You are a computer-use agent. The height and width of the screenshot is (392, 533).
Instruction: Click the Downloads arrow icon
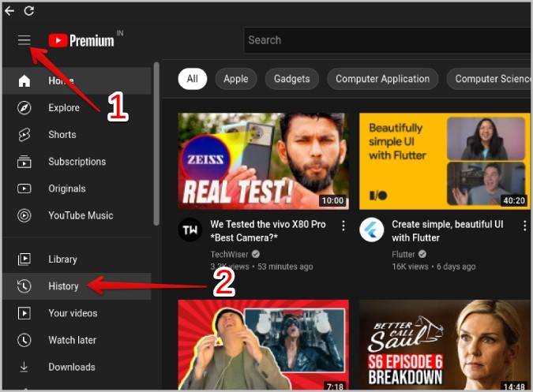click(x=24, y=367)
